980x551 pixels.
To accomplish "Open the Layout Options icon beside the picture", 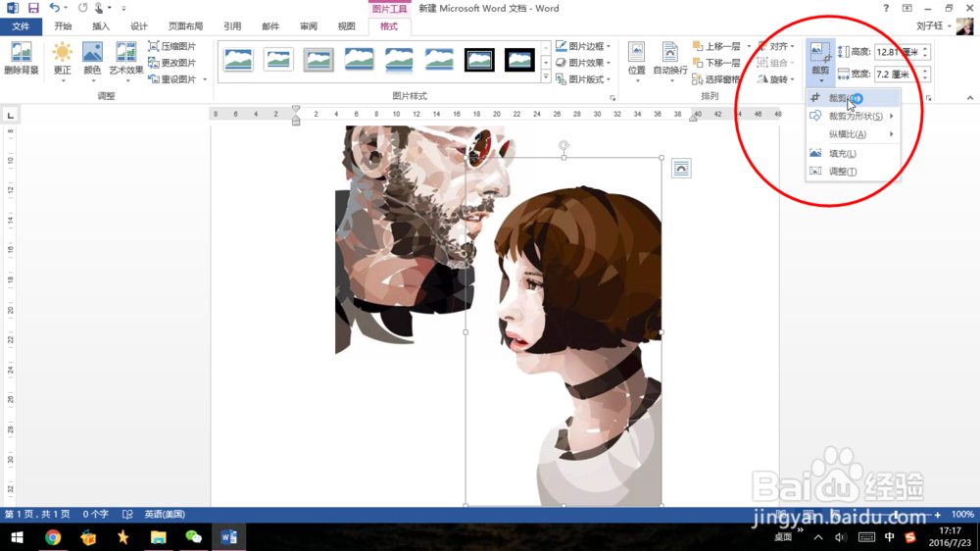I will (x=681, y=169).
